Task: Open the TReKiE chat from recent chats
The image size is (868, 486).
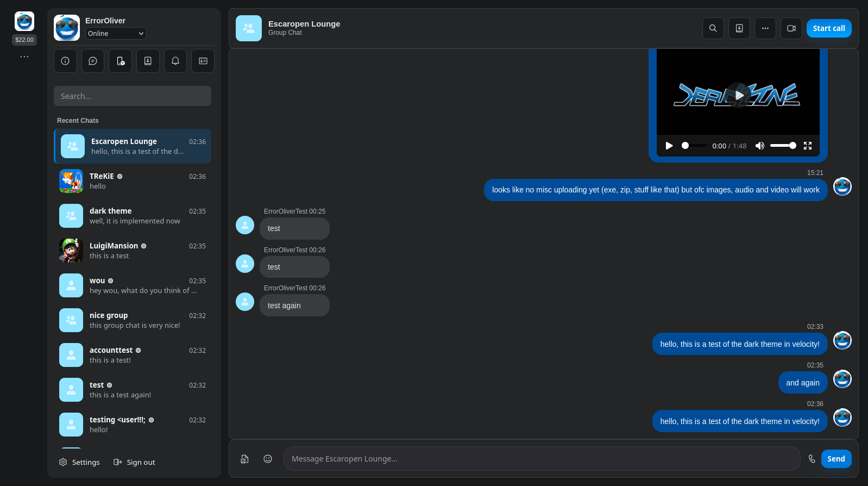Action: coord(133,181)
